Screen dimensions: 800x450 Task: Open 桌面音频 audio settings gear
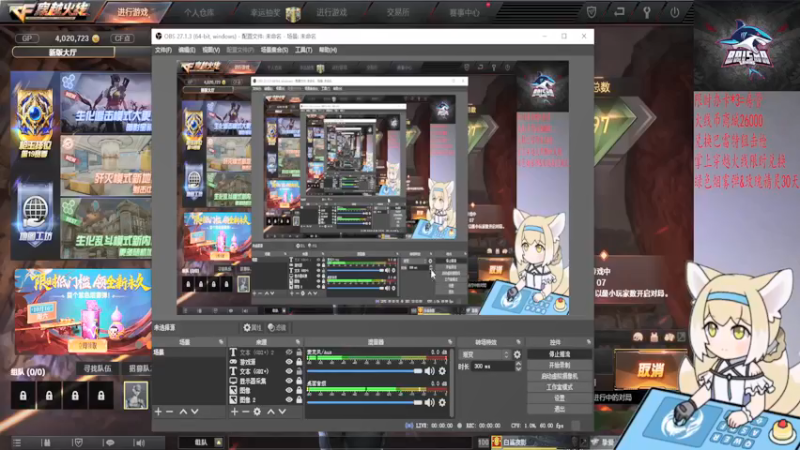click(x=442, y=403)
